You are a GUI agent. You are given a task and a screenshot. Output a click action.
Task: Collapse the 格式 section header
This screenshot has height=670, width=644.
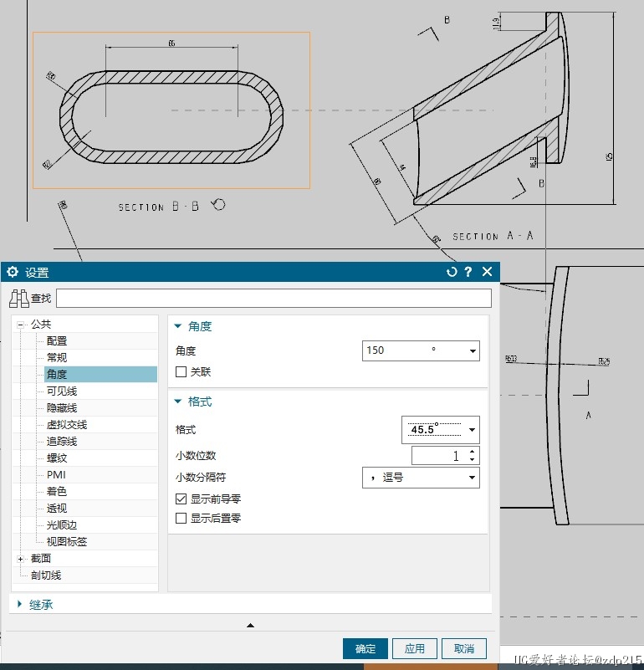tap(193, 401)
